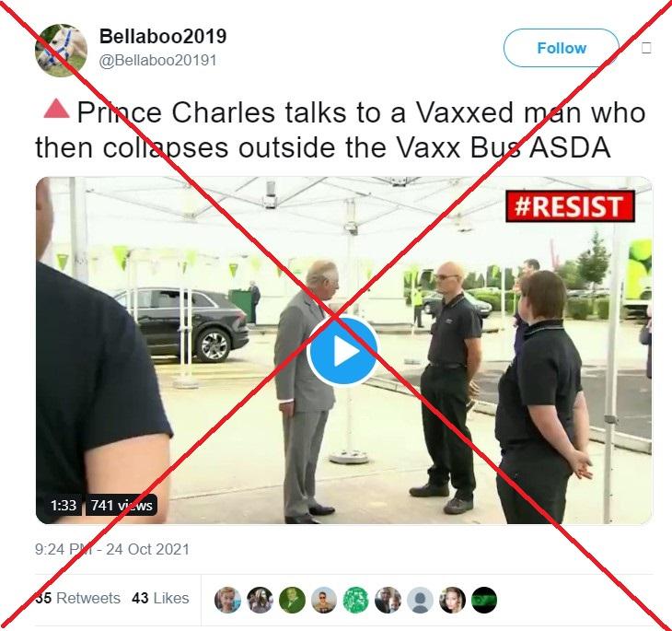
Task: Click the sixth liker avatar
Action: point(388,600)
